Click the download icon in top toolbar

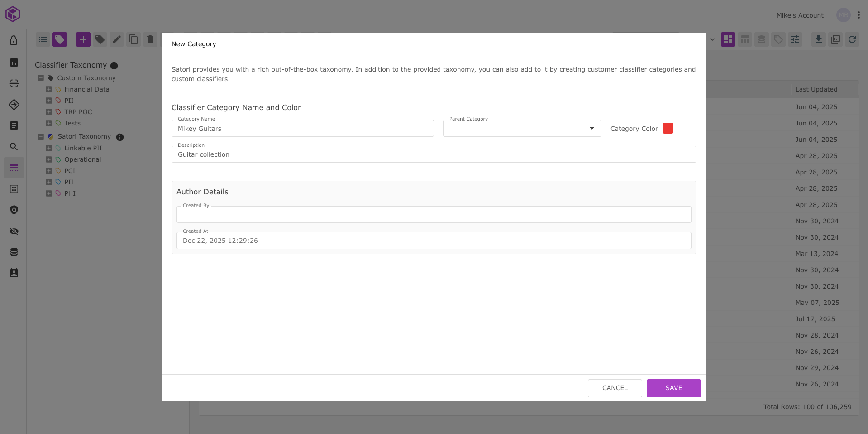point(818,40)
